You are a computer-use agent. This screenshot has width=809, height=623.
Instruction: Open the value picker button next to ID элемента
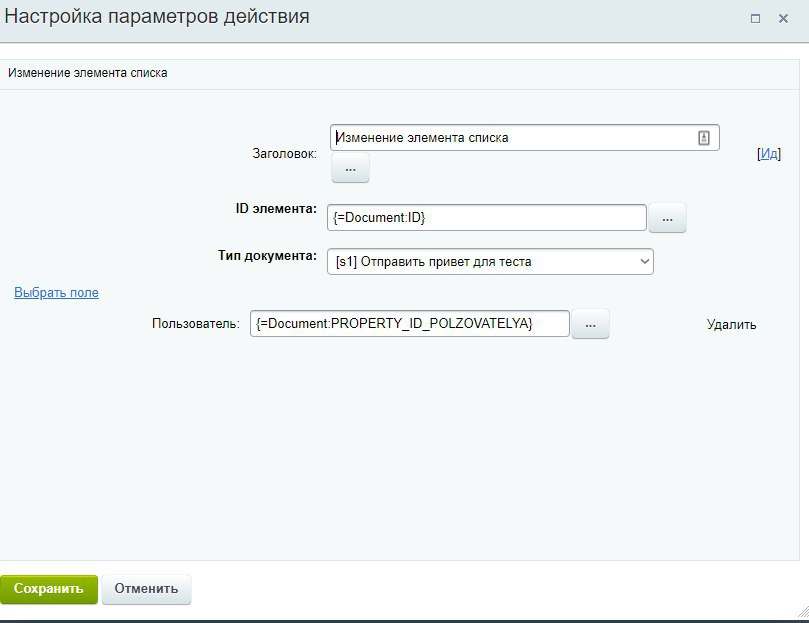click(x=667, y=218)
